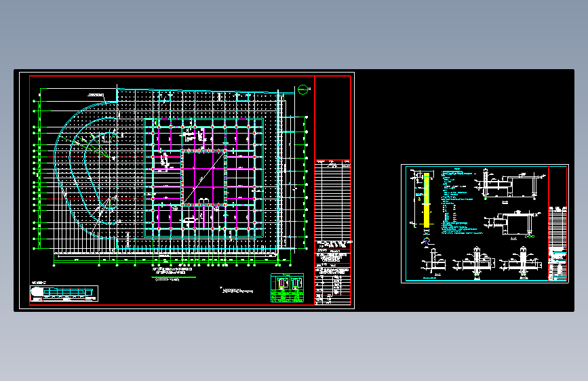The image size is (588, 381).
Task: Click the green legend detail box
Action: [x=288, y=288]
